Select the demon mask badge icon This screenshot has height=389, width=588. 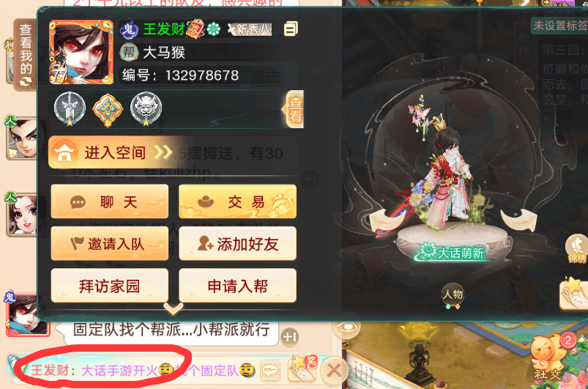(x=146, y=108)
